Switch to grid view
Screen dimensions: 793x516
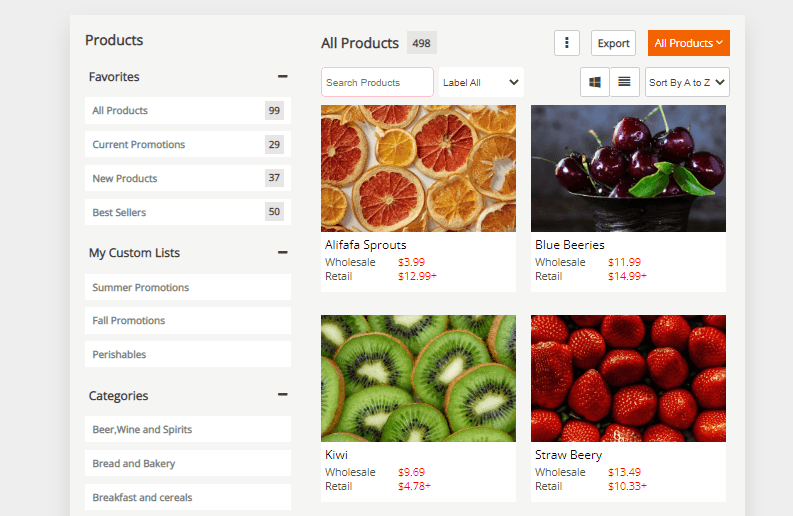[x=595, y=82]
